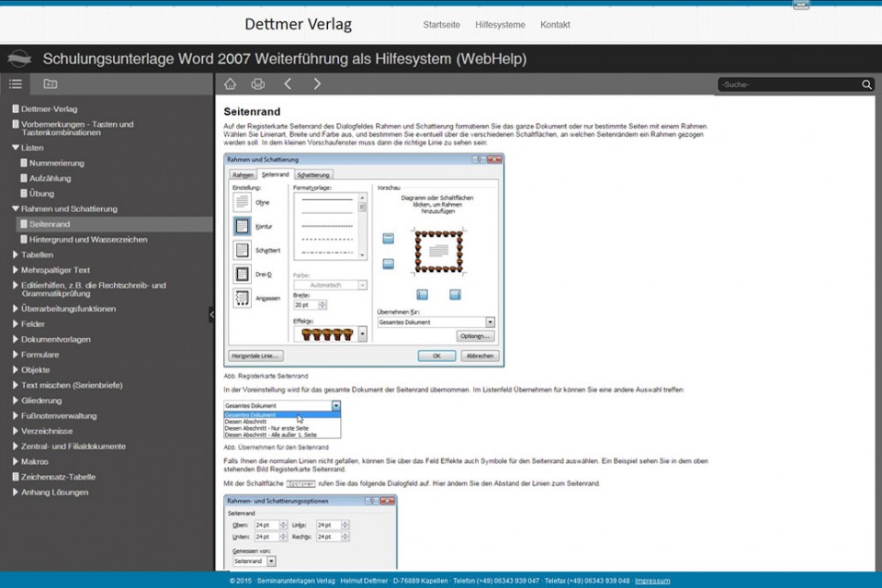
Task: Follow the Impressum link in footer
Action: click(651, 581)
